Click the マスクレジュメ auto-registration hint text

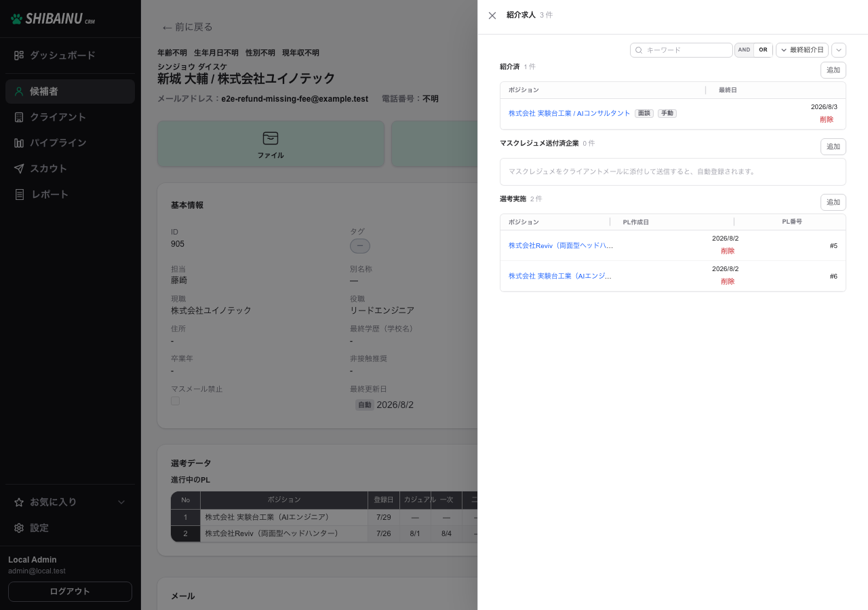[631, 171]
